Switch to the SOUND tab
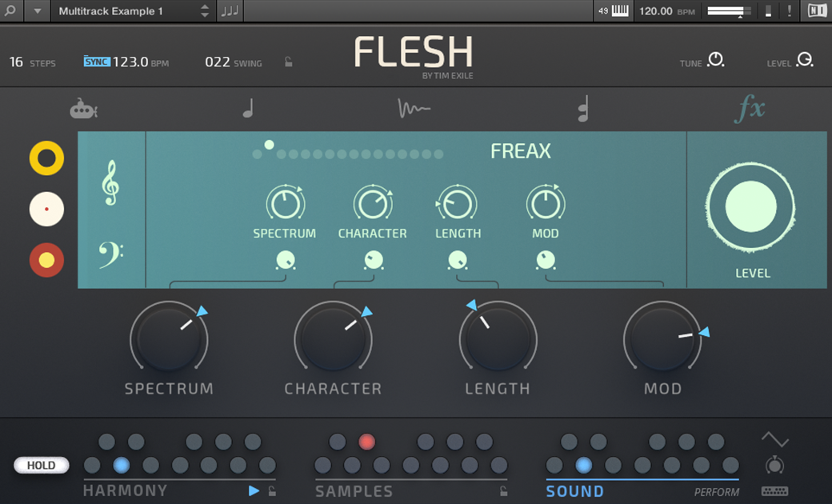 coord(574,491)
